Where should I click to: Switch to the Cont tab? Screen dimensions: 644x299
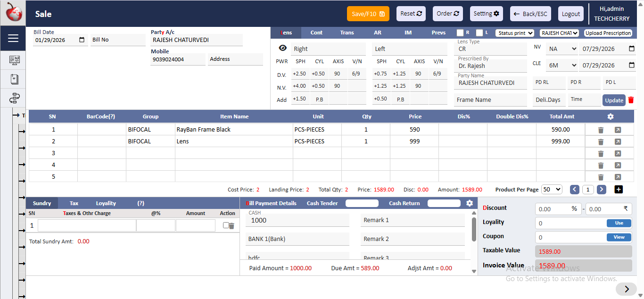click(316, 33)
